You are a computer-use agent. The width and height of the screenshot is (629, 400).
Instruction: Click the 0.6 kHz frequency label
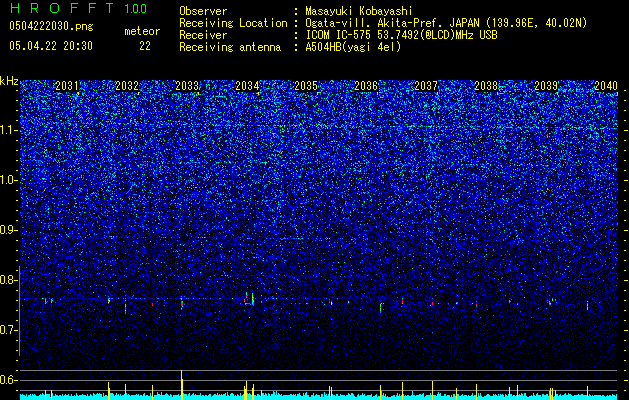pyautogui.click(x=8, y=380)
